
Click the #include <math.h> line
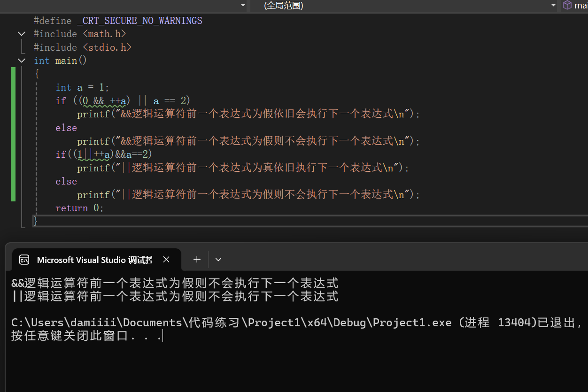pos(80,34)
